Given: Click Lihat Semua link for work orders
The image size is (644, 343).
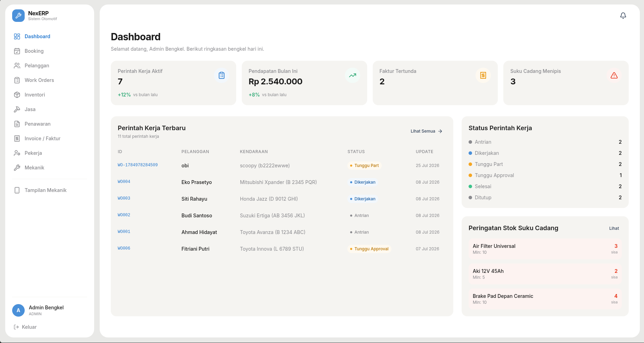Looking at the screenshot, I should click(427, 131).
